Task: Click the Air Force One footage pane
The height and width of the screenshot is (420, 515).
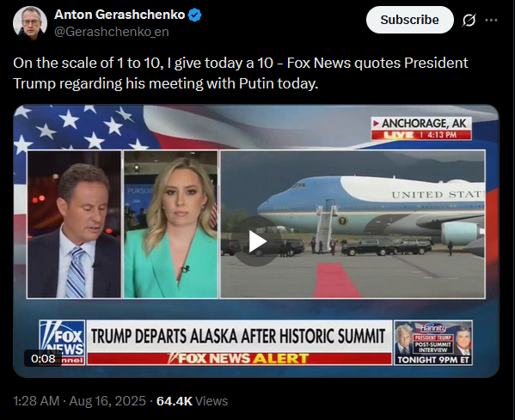Action: pos(353,224)
